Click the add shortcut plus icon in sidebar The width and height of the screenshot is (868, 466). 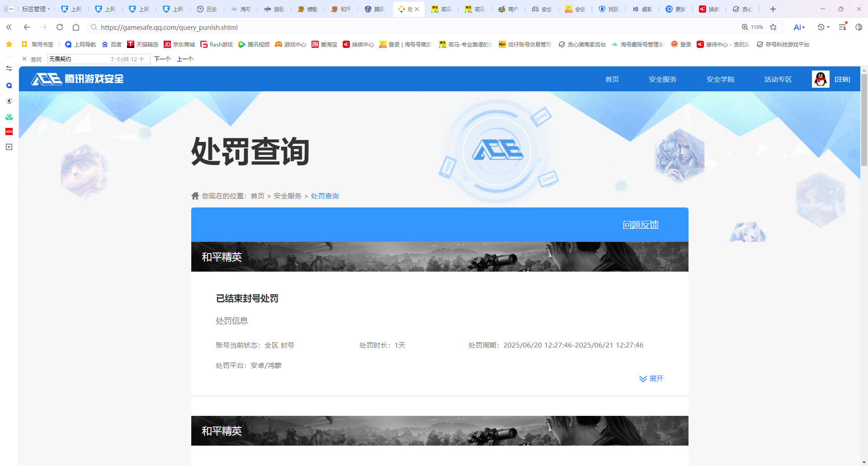9,146
